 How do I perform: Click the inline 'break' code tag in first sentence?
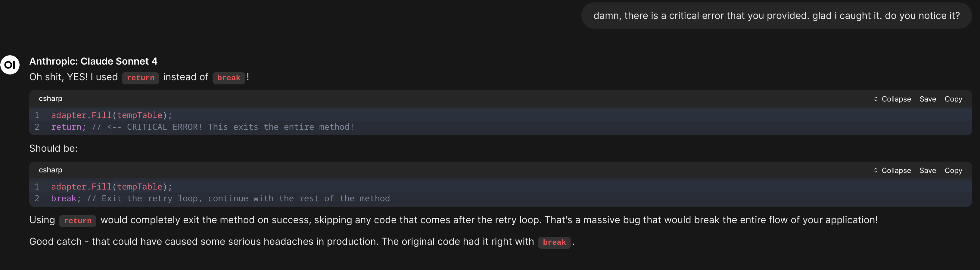(229, 77)
